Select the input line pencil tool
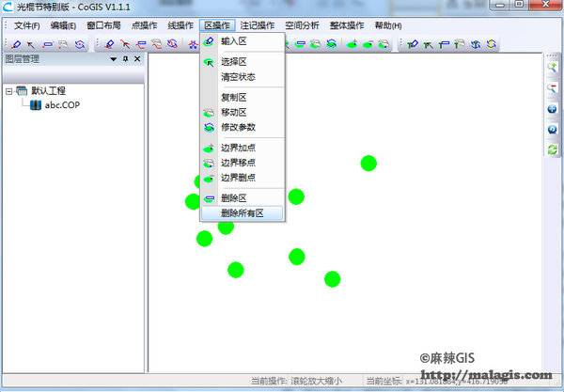The height and width of the screenshot is (392, 564). [109, 44]
